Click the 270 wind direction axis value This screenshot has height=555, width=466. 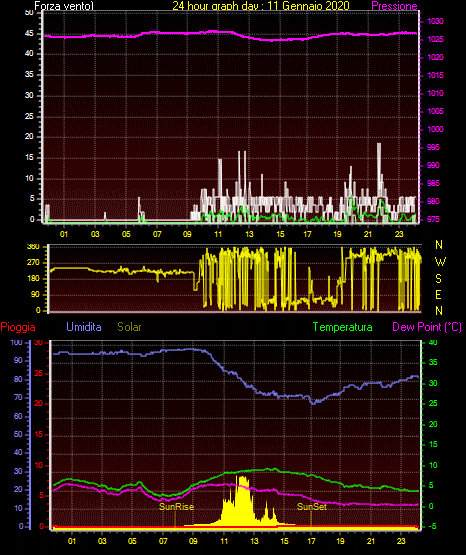coord(34,263)
